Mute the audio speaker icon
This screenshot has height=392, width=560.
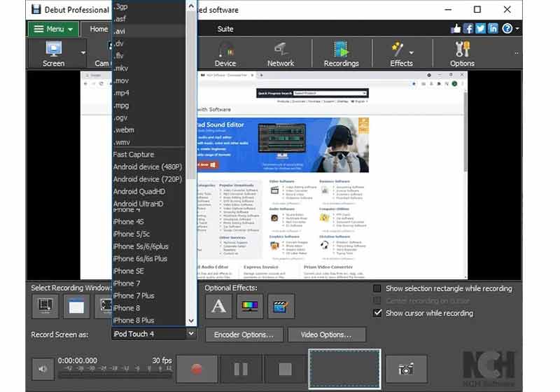pyautogui.click(x=43, y=369)
